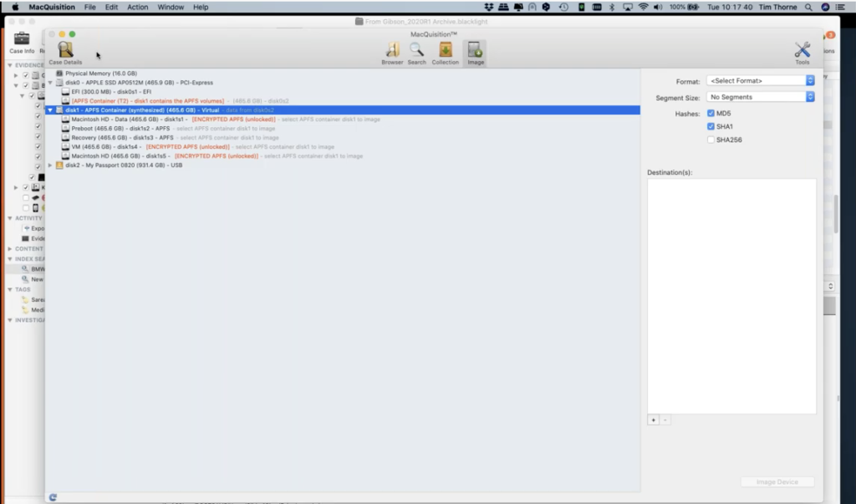Collapse the disk1 APFS Container node
856x504 pixels.
pos(50,109)
